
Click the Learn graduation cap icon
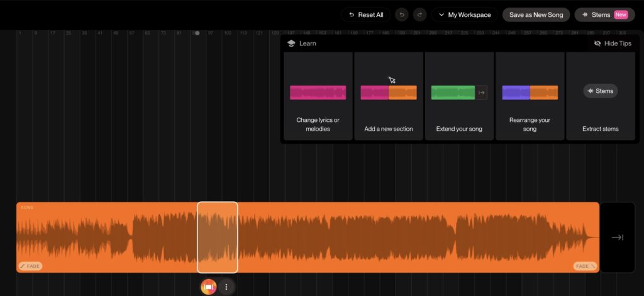tap(291, 43)
